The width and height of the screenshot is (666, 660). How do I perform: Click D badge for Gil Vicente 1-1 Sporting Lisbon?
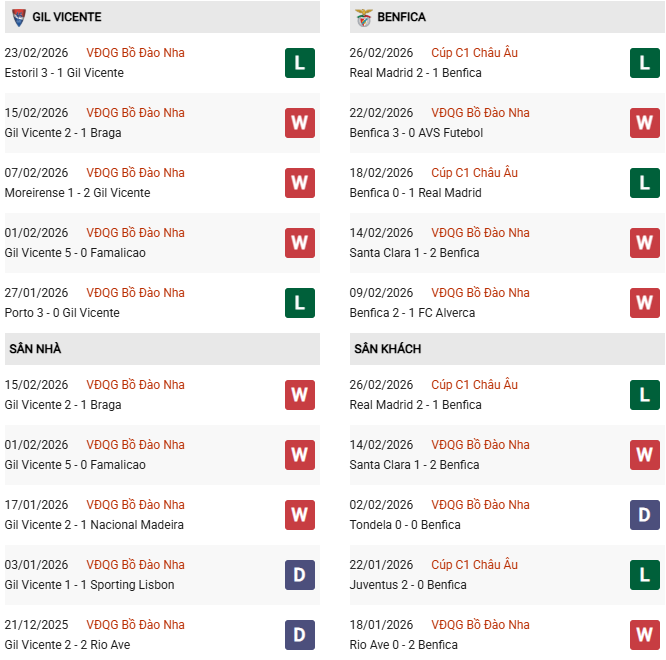299,575
